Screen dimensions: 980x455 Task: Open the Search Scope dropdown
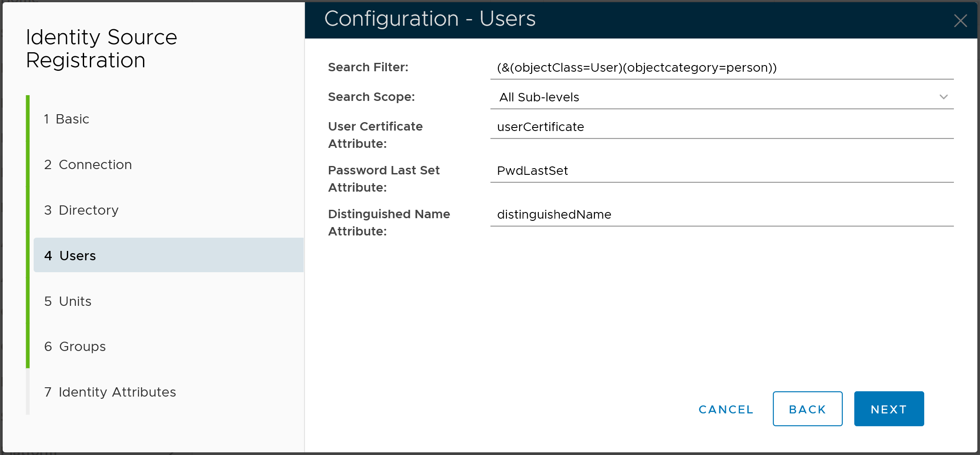(x=721, y=97)
